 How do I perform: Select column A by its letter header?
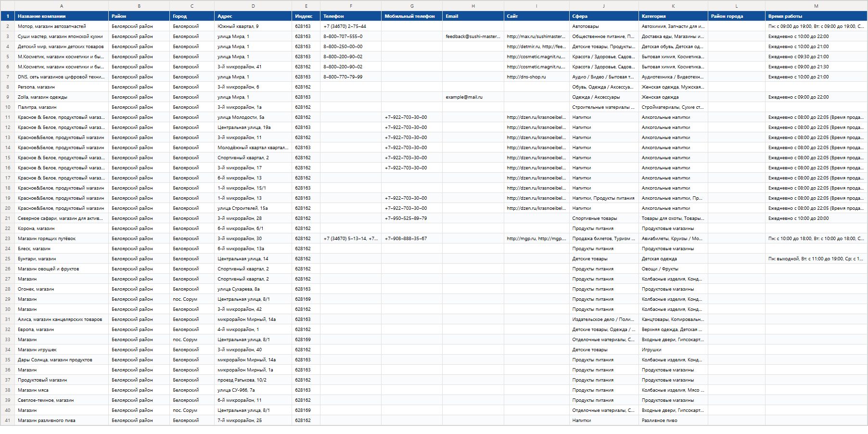tap(62, 6)
